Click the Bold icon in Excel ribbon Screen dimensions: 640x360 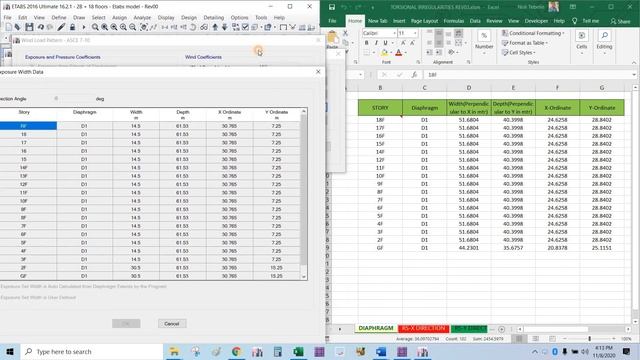coord(367,43)
